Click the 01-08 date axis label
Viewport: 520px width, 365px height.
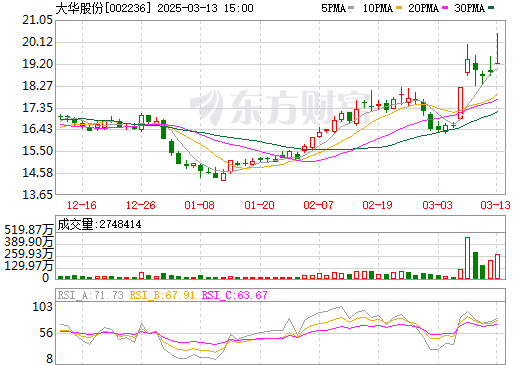pyautogui.click(x=200, y=205)
